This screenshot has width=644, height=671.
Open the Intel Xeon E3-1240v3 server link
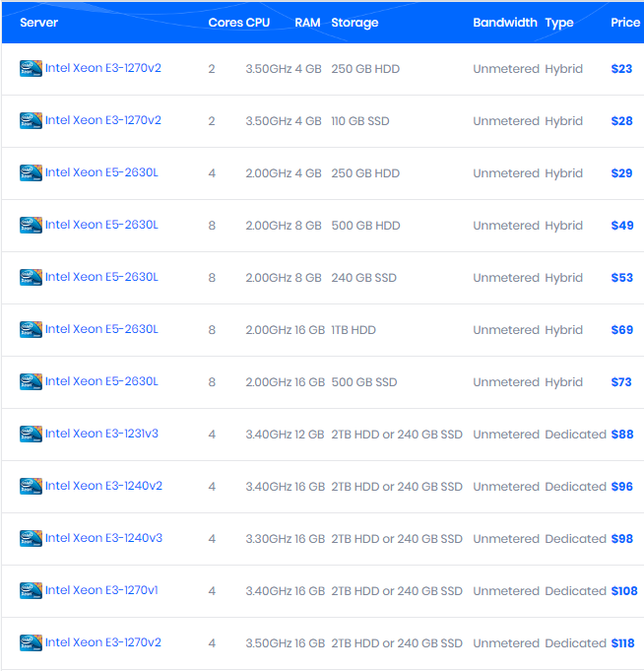click(103, 538)
